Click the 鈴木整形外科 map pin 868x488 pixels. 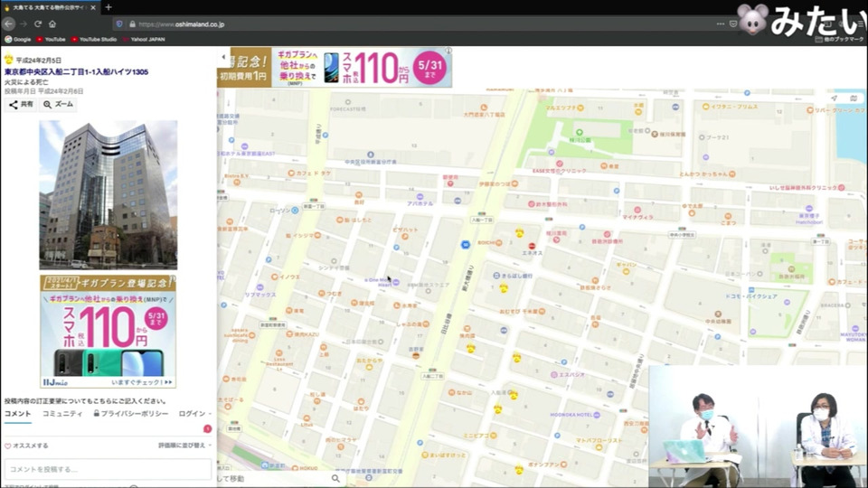pos(532,204)
